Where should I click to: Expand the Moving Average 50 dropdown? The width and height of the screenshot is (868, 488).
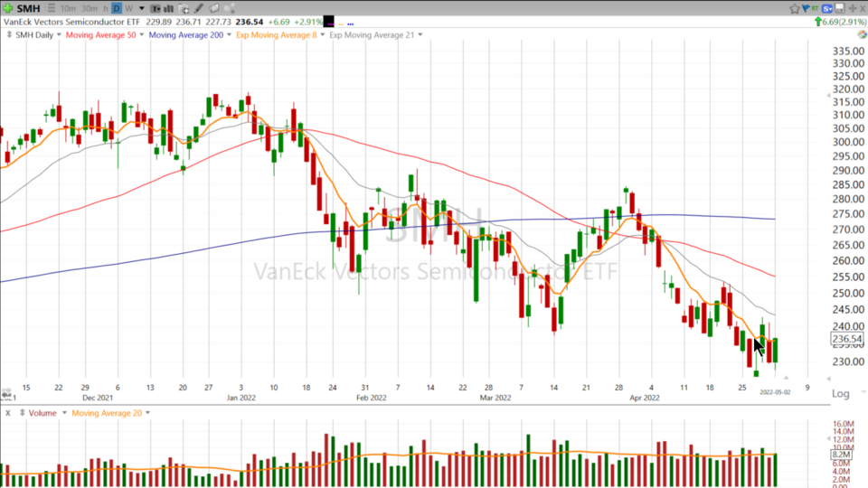pyautogui.click(x=140, y=35)
